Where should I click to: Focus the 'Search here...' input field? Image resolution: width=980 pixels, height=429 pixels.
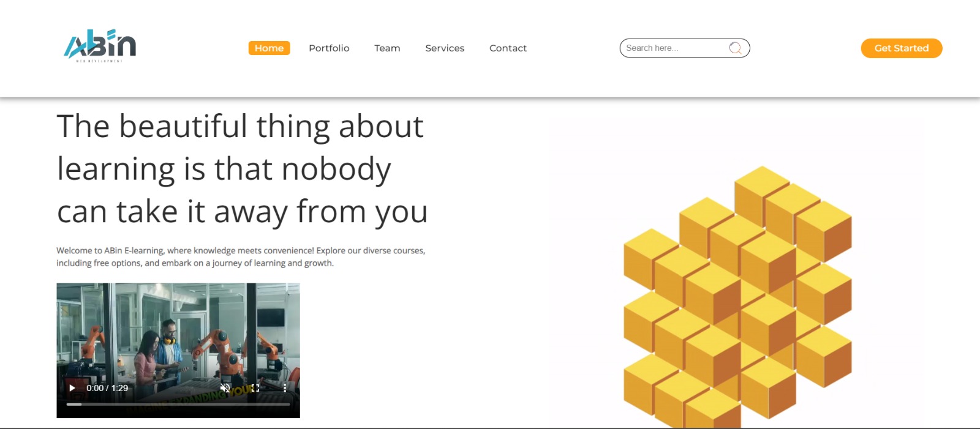point(674,48)
